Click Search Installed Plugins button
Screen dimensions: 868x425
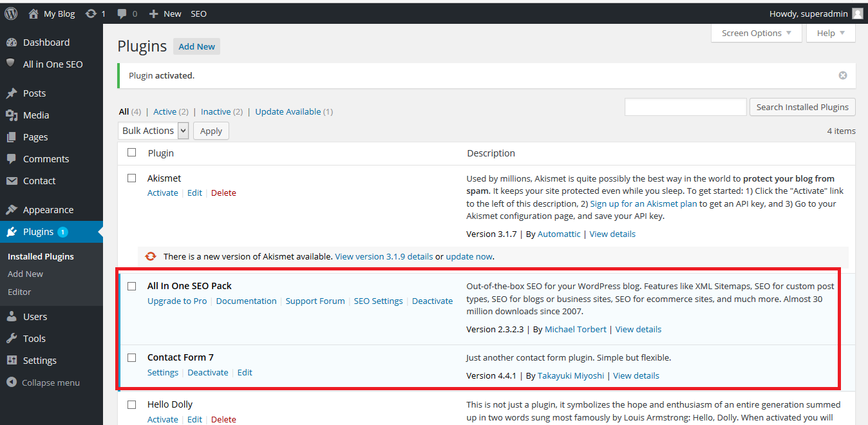point(802,107)
